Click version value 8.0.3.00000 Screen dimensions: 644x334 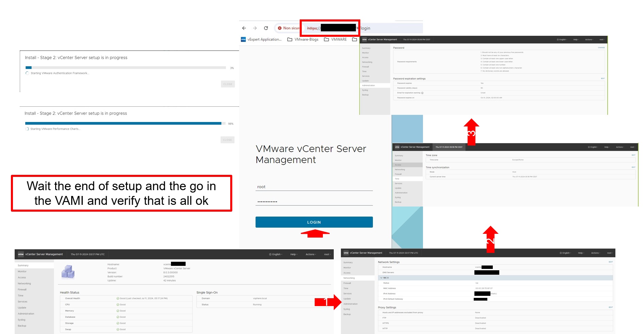pyautogui.click(x=170, y=272)
